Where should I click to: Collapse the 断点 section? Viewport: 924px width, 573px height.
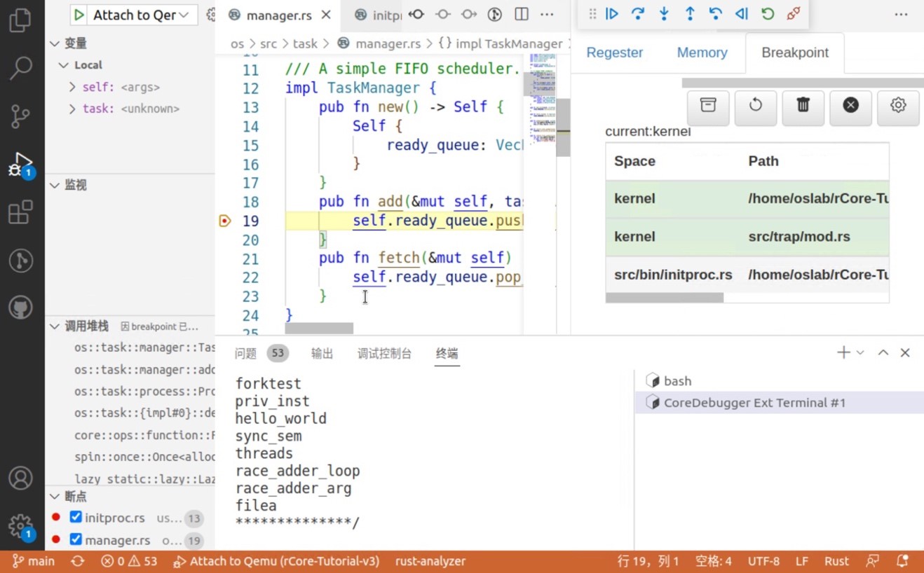point(55,496)
